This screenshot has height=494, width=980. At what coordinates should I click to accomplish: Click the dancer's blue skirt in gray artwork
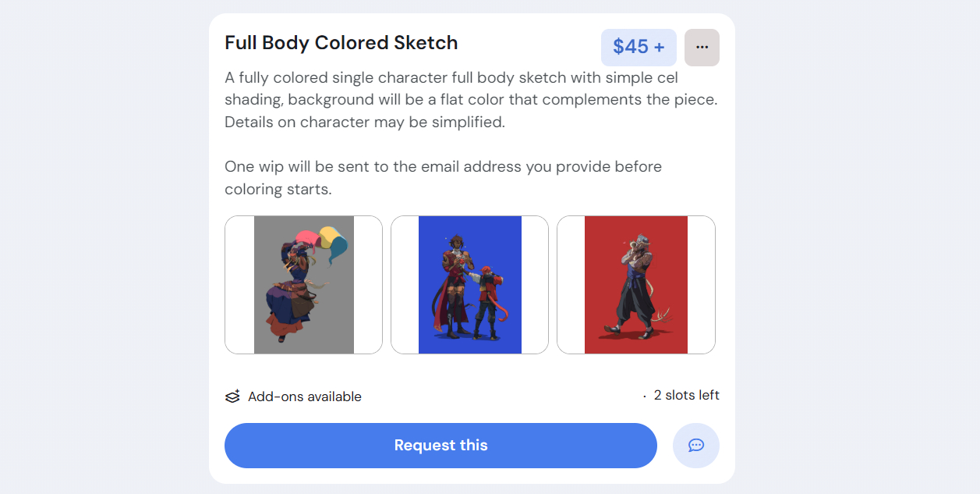tap(285, 300)
